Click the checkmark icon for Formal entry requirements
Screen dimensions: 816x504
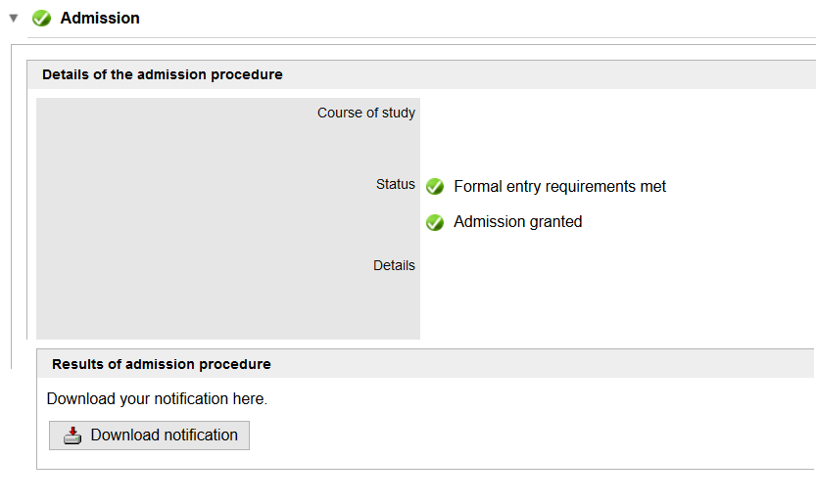coord(435,187)
